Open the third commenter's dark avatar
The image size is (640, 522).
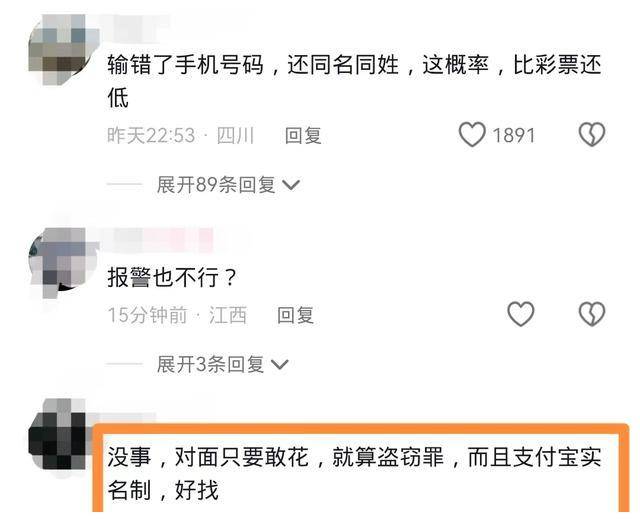[59, 435]
